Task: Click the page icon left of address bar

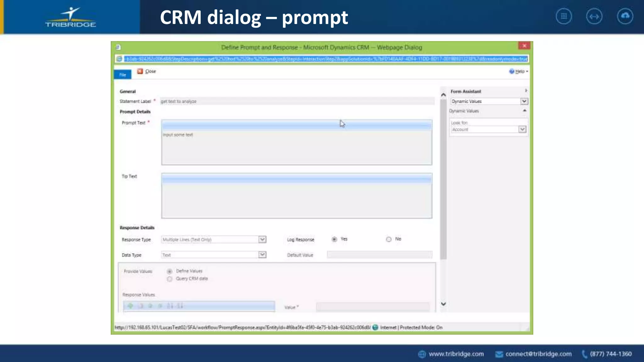Action: [119, 59]
